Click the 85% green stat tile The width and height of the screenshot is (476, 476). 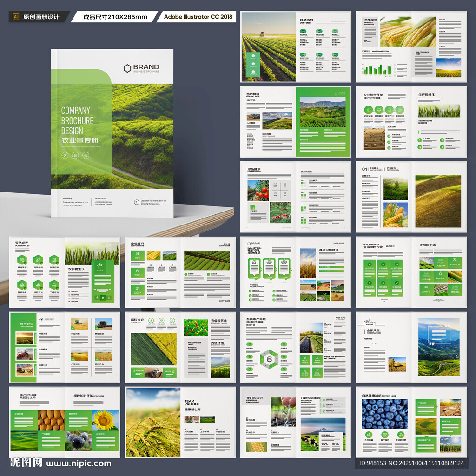[x=138, y=256]
